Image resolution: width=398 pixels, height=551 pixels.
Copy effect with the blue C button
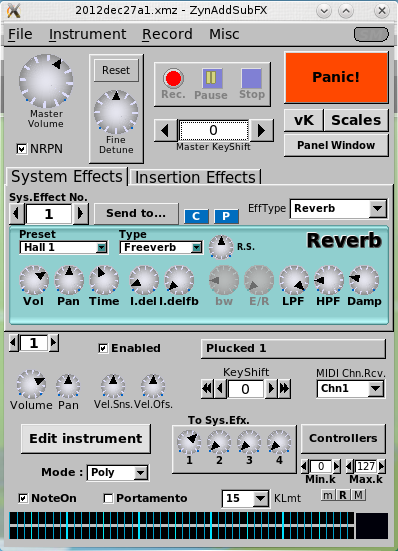[x=196, y=216]
